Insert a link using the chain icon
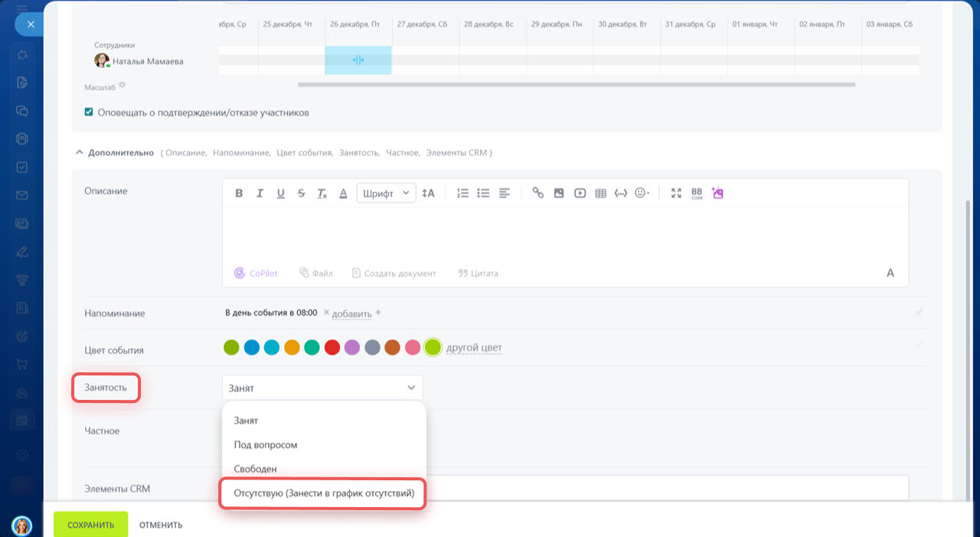 [x=537, y=193]
